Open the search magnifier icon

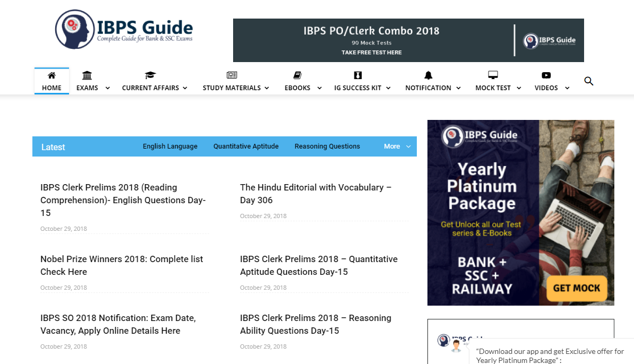coord(589,81)
